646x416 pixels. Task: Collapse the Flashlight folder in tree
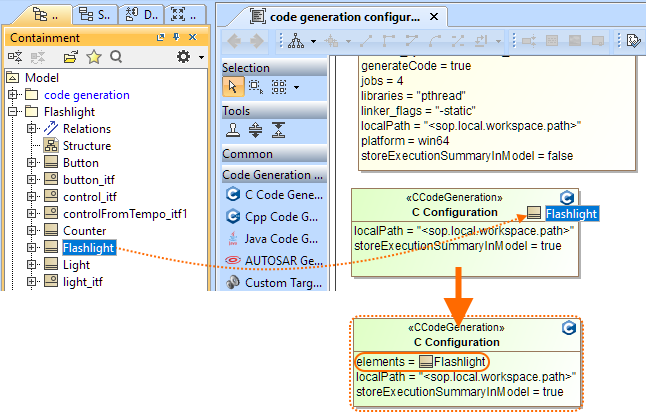coord(12,112)
